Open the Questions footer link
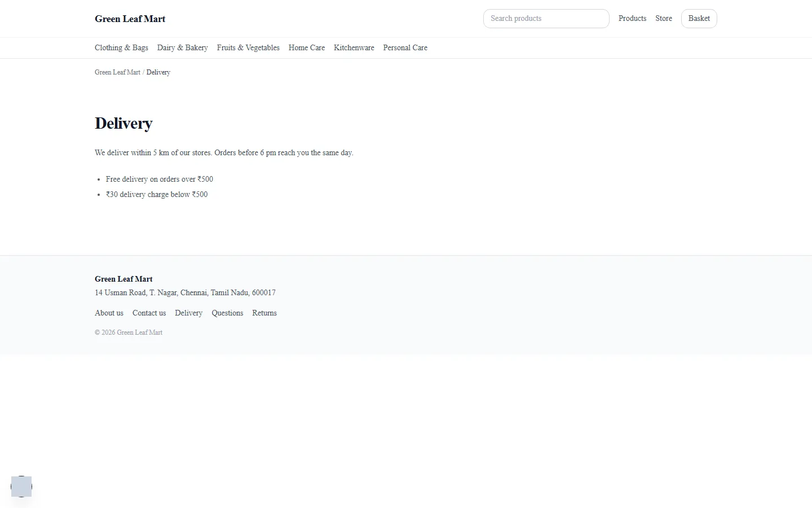812x508 pixels. click(227, 313)
